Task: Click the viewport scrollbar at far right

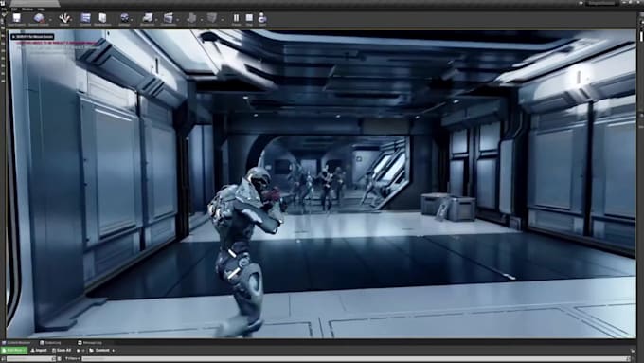Action: pos(641,36)
